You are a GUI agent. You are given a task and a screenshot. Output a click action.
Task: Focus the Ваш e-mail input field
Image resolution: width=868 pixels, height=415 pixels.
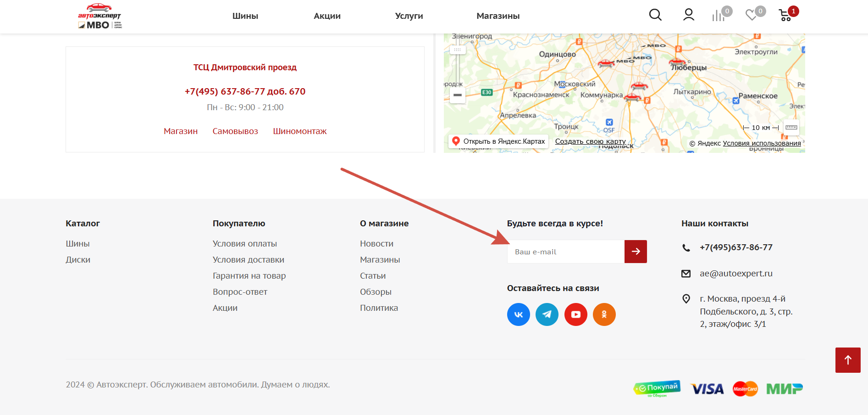566,252
